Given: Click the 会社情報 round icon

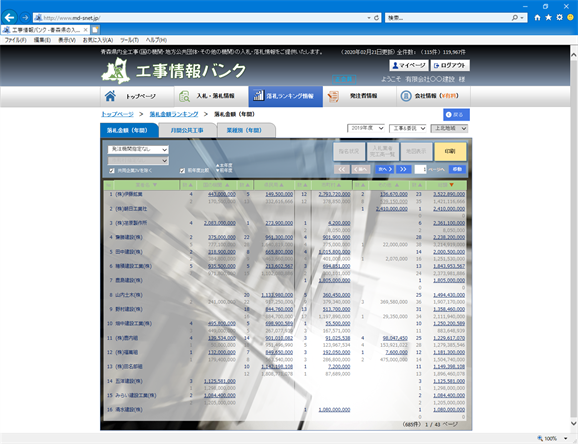Looking at the screenshot, I should click(406, 96).
